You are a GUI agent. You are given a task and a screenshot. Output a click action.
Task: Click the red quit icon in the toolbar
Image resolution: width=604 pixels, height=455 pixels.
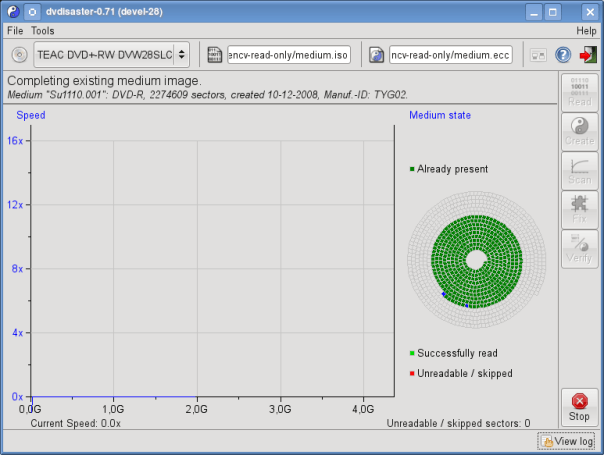pos(587,54)
